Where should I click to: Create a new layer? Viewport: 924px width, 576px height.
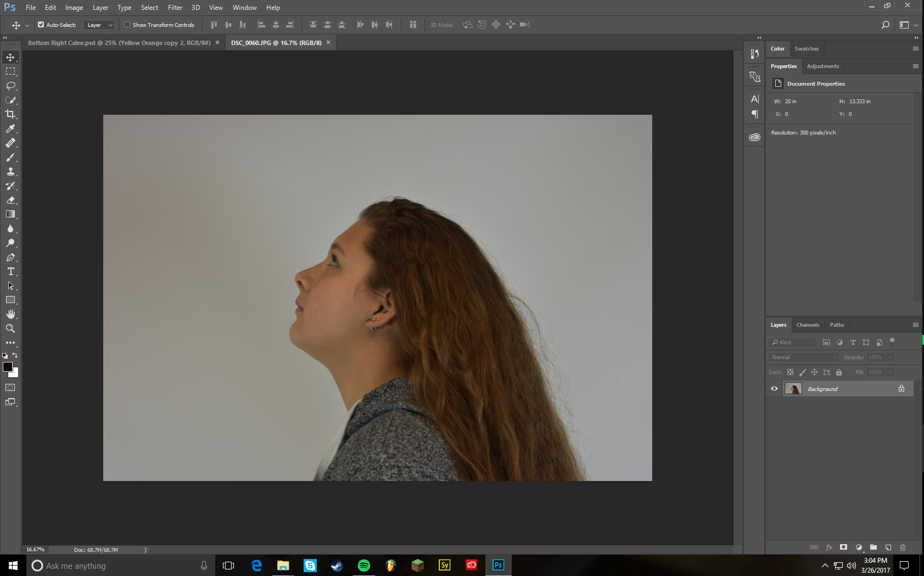click(x=888, y=547)
